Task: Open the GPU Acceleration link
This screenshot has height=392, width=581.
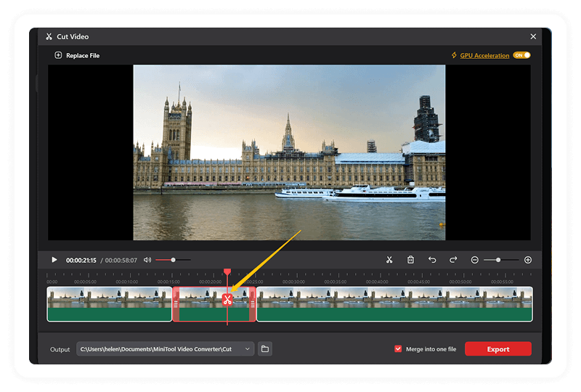Action: (x=484, y=56)
